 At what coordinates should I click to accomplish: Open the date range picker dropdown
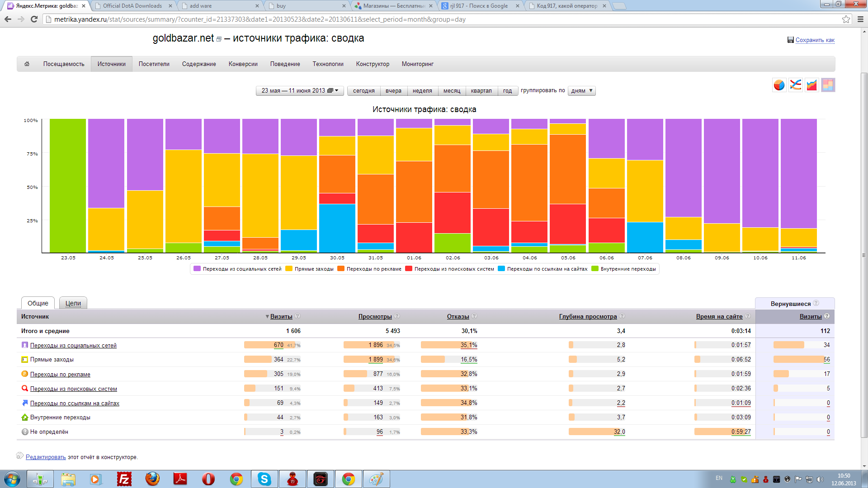point(300,91)
